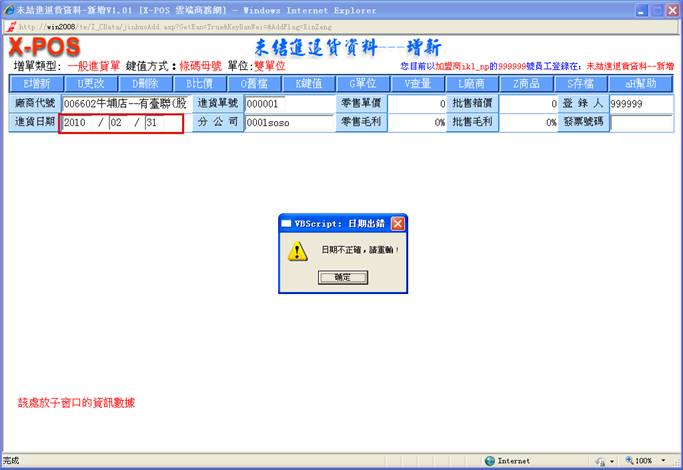The height and width of the screenshot is (470, 683).
Task: Click the V查量 toolbar button
Action: [x=417, y=84]
